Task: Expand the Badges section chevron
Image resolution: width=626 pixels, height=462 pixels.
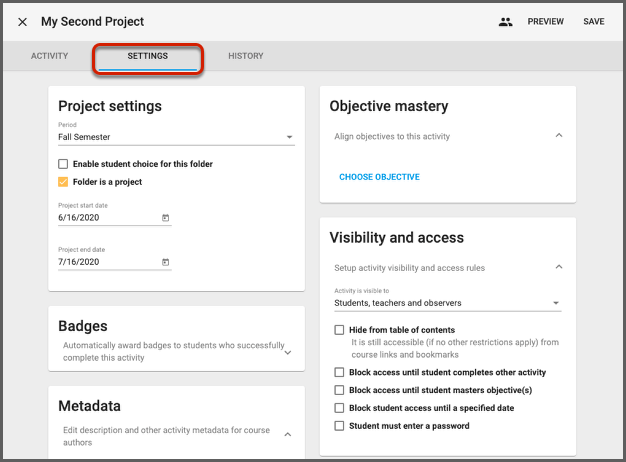Action: 287,352
